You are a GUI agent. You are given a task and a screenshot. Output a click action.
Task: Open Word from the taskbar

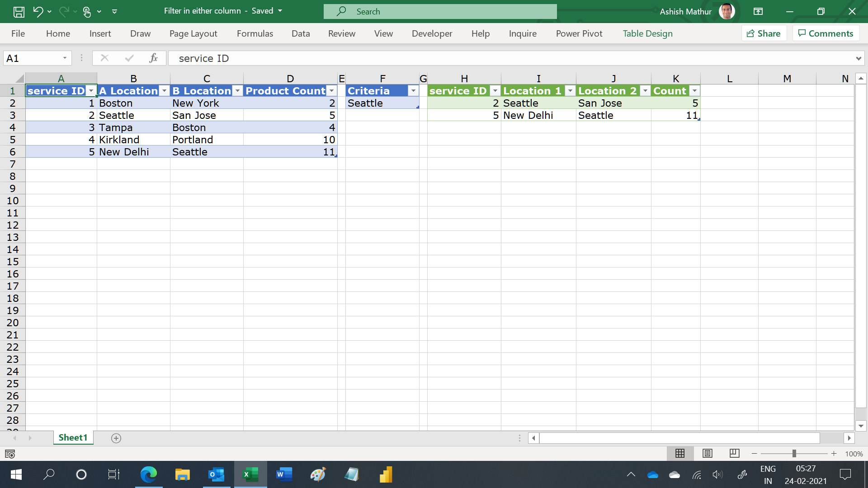[284, 474]
